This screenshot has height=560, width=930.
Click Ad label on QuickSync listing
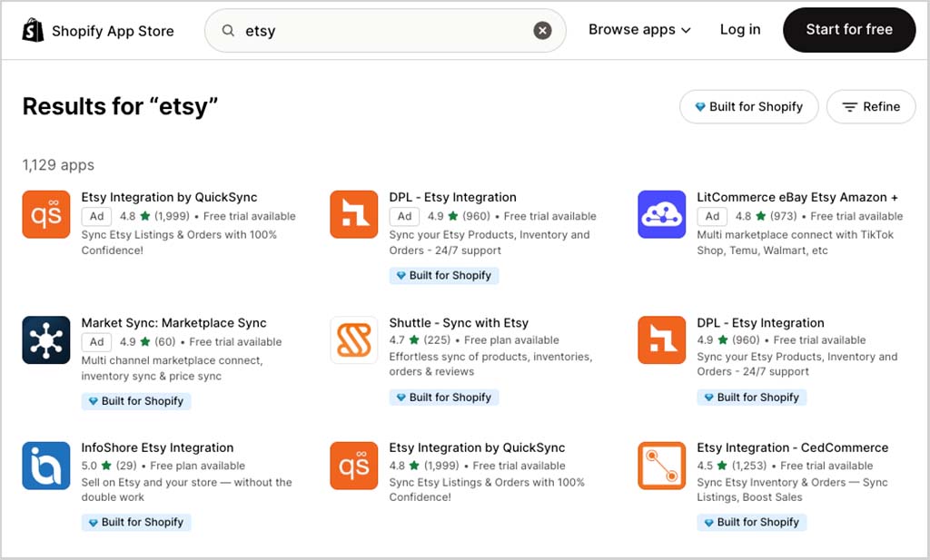[96, 216]
